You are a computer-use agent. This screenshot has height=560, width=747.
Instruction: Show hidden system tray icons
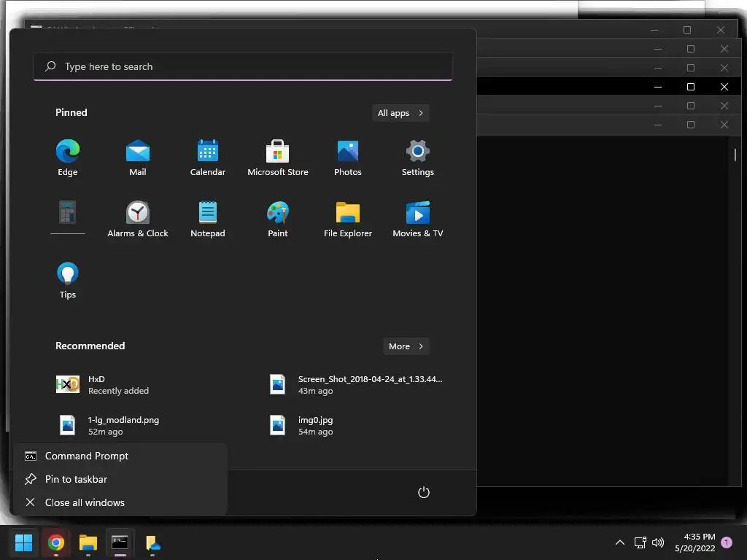coord(620,542)
